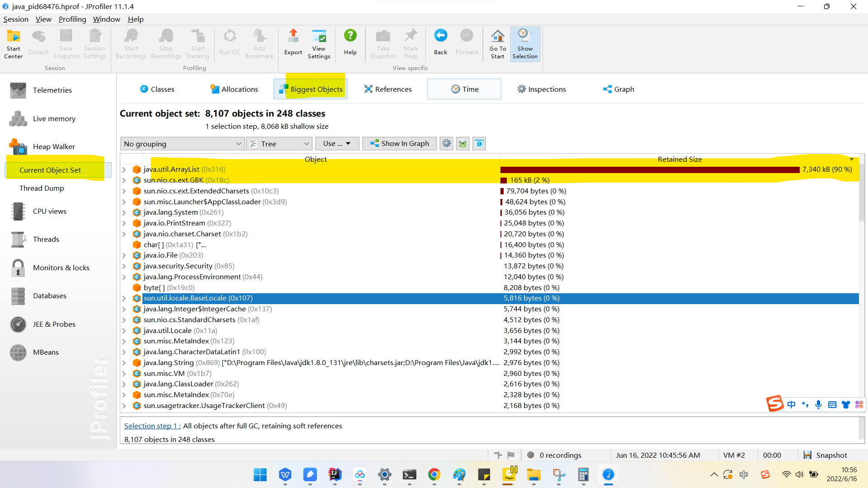Open Chrome from the Windows taskbar
Screen dimensions: 868x488
(434, 474)
